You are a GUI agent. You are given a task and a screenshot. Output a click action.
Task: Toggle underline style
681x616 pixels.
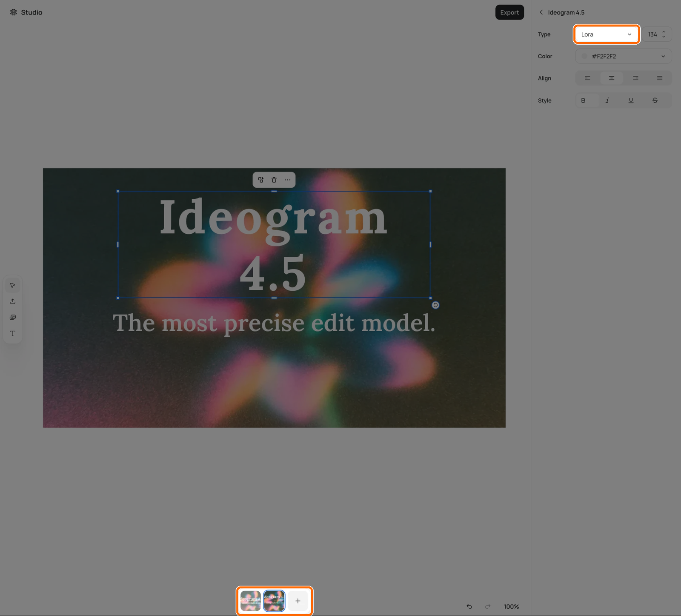631,100
